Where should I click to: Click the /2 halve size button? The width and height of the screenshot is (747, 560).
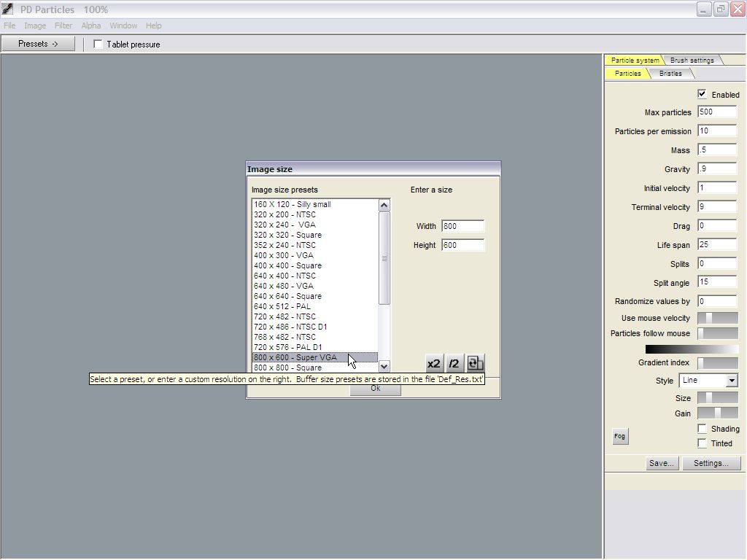click(454, 363)
